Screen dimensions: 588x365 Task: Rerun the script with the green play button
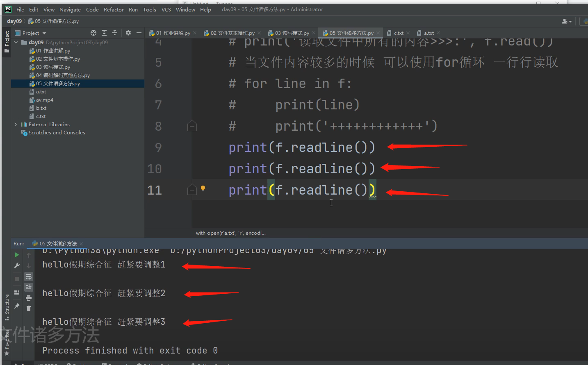pos(17,255)
